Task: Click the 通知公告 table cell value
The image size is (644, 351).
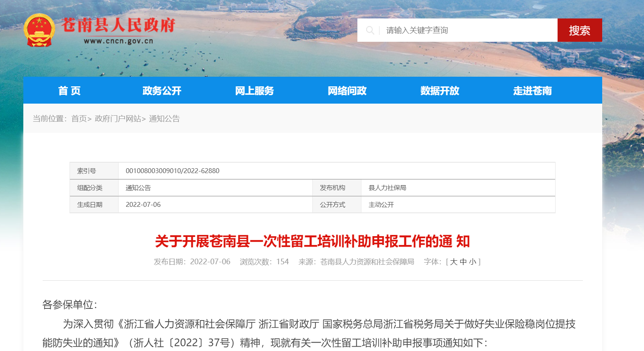Action: pos(138,188)
